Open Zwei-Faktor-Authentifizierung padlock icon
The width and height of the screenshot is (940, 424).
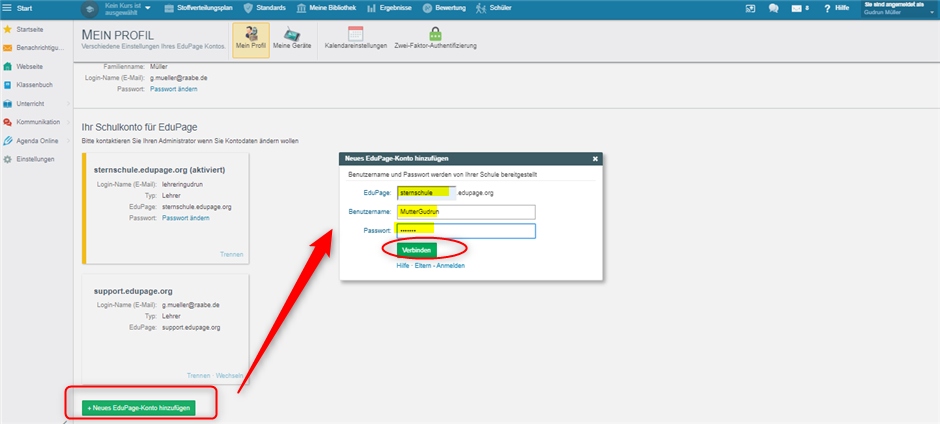point(435,34)
